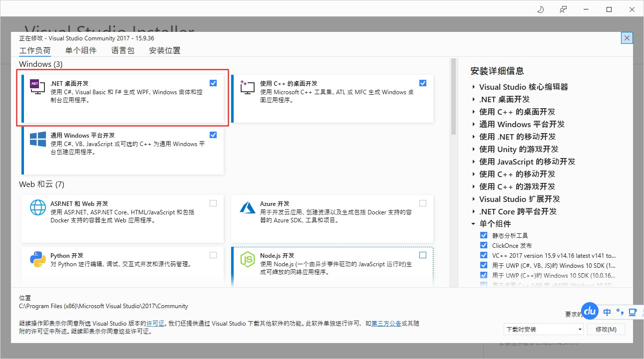This screenshot has height=359, width=644.
Task: Click the ASP.NET 和 Web 开发 globe icon
Action: (37, 207)
